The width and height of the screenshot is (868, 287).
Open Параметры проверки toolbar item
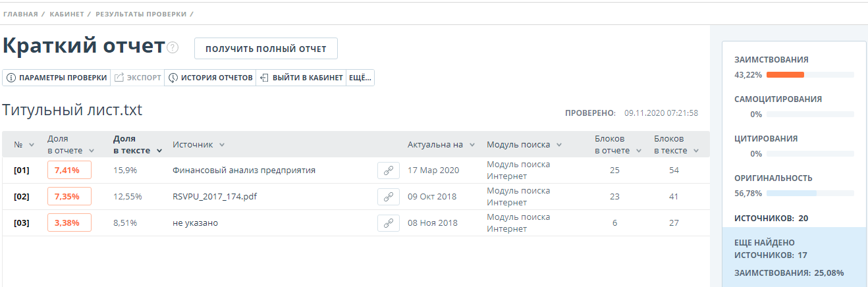pyautogui.click(x=57, y=78)
